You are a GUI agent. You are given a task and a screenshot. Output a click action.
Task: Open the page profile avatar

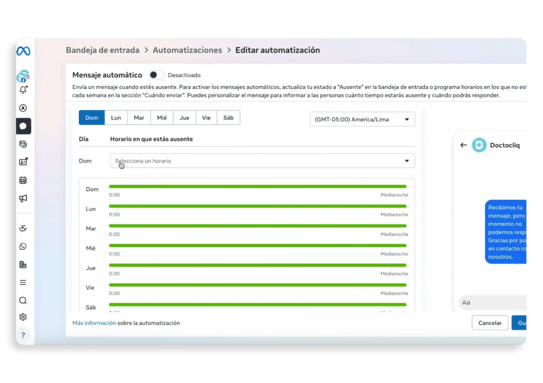pos(23,76)
